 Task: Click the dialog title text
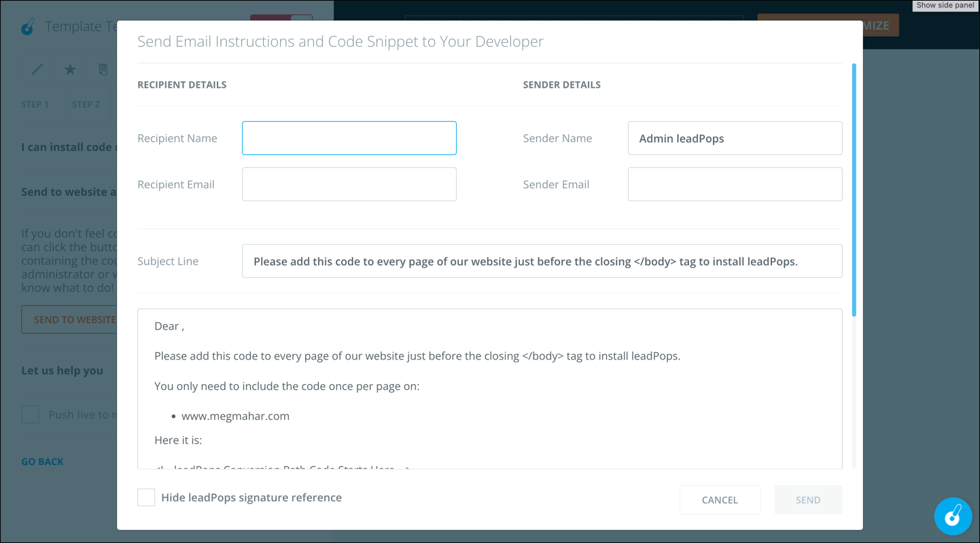coord(340,41)
